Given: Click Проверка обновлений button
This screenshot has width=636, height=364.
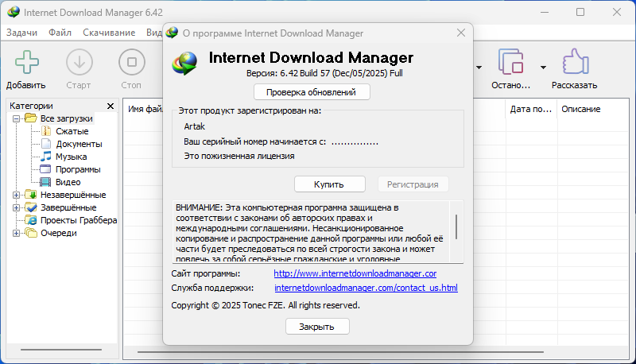Looking at the screenshot, I should (x=312, y=92).
